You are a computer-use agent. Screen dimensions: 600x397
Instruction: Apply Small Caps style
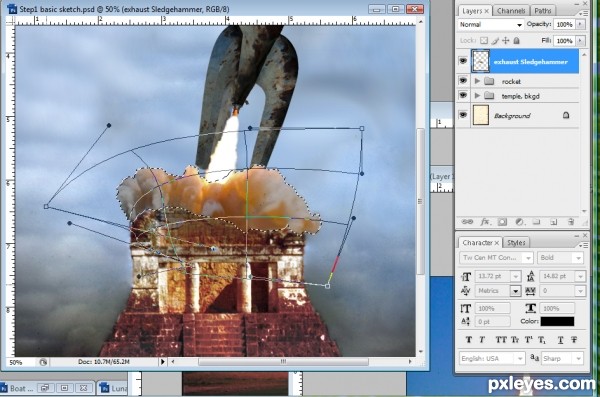pos(515,340)
